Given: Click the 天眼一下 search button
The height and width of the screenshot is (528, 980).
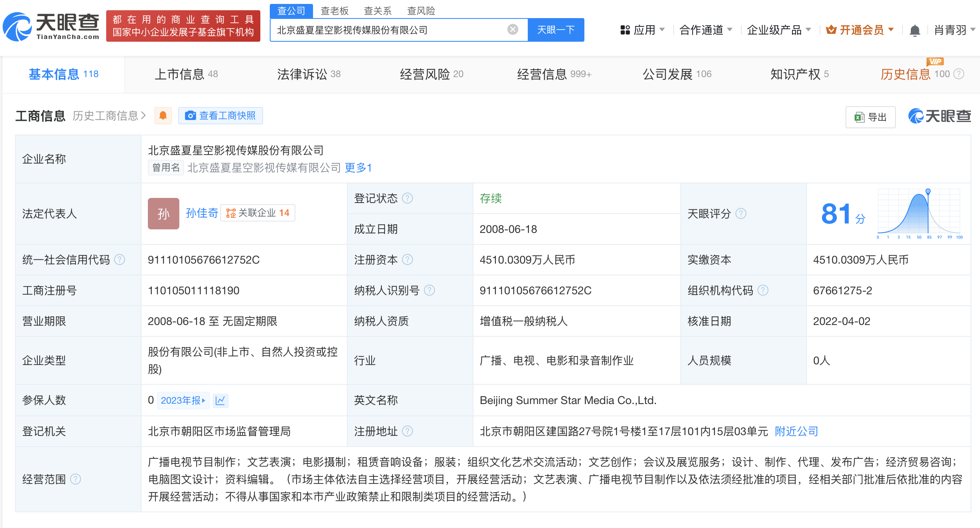Looking at the screenshot, I should [556, 30].
